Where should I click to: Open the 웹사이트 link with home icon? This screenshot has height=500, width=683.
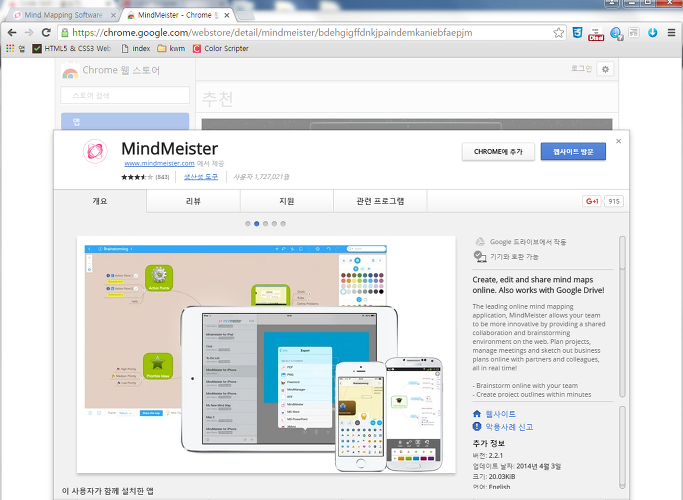[x=494, y=414]
